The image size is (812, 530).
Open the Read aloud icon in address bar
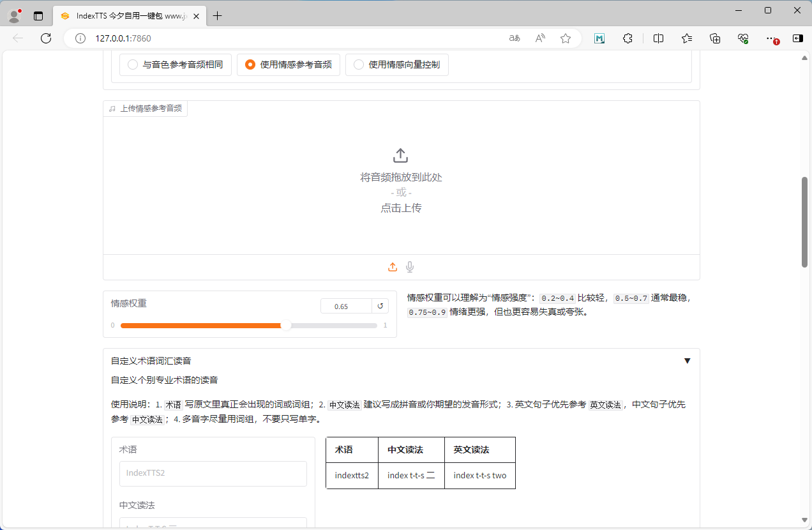[540, 38]
